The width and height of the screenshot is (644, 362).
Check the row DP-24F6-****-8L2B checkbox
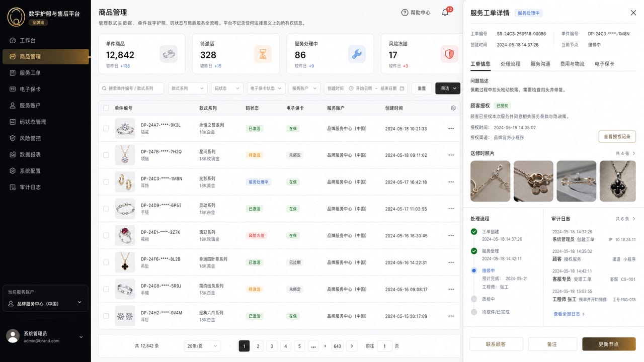coord(106,262)
